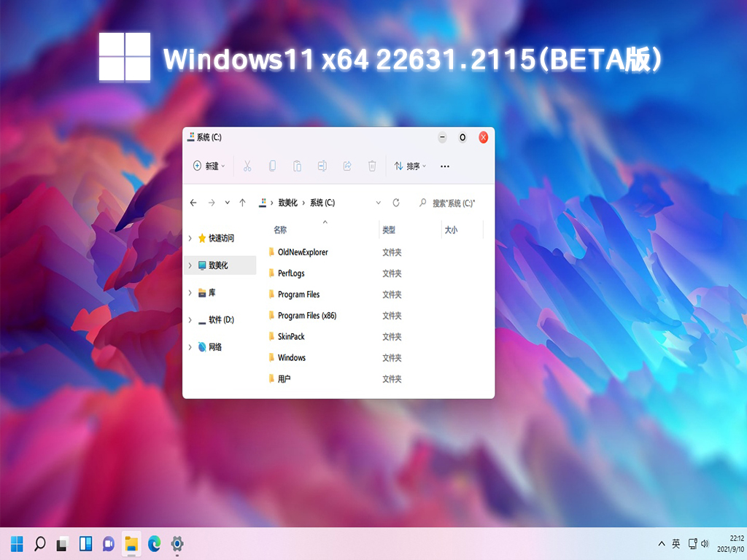Click the Delete (trash) icon
This screenshot has height=560, width=747.
click(x=372, y=166)
